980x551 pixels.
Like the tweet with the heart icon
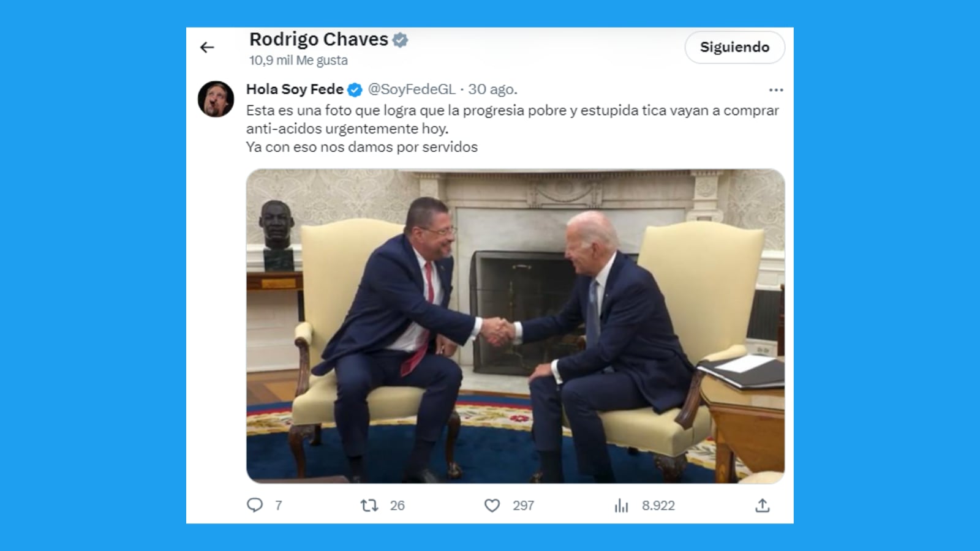[x=492, y=505]
